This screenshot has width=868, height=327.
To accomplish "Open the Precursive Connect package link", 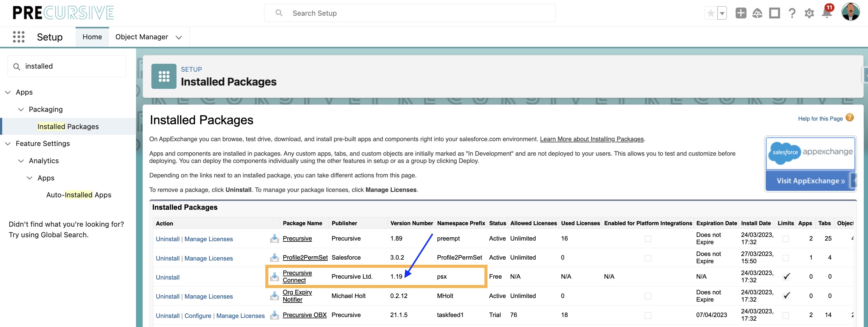I will point(297,277).
